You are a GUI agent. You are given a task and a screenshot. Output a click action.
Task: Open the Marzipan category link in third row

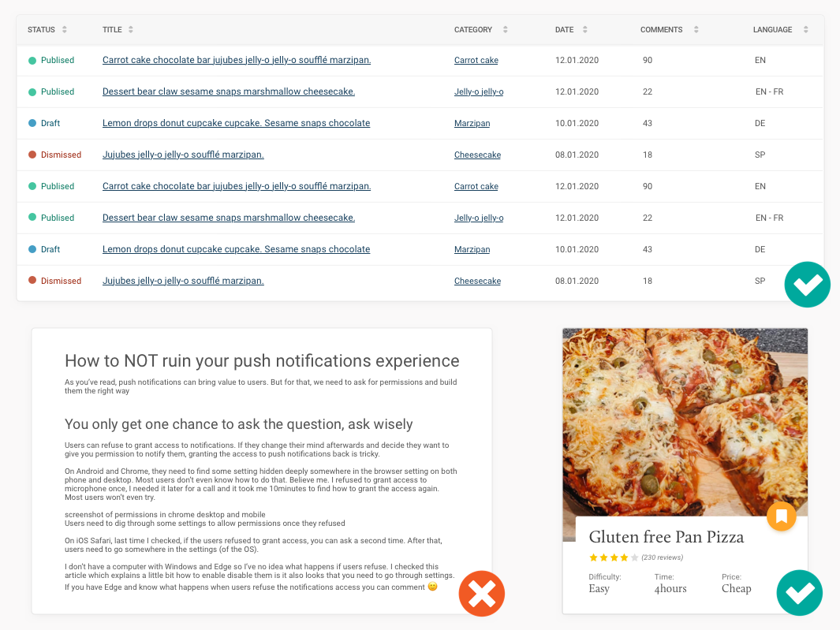pos(472,124)
